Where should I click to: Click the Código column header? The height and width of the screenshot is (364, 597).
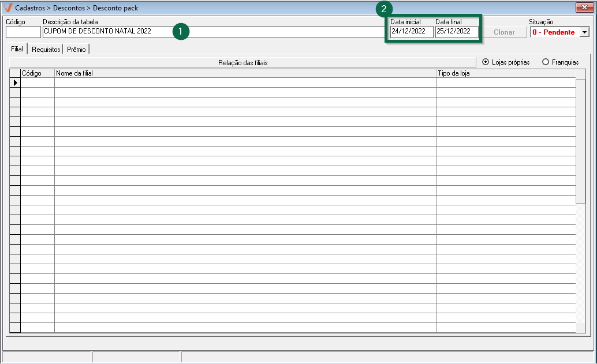pyautogui.click(x=38, y=73)
